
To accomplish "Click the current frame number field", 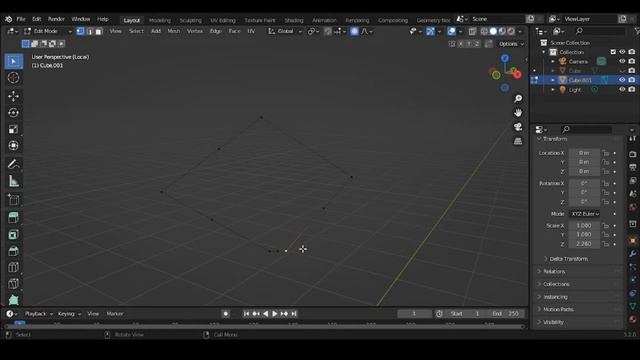I will [414, 314].
